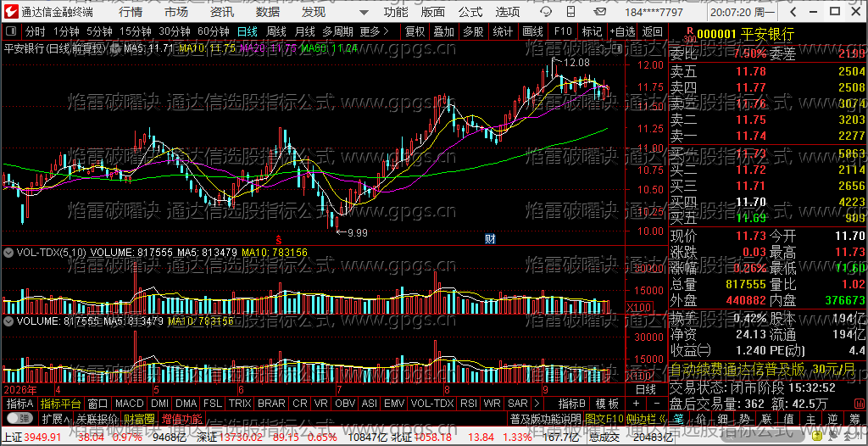Switch to the MACD indicator tab

[x=130, y=404]
